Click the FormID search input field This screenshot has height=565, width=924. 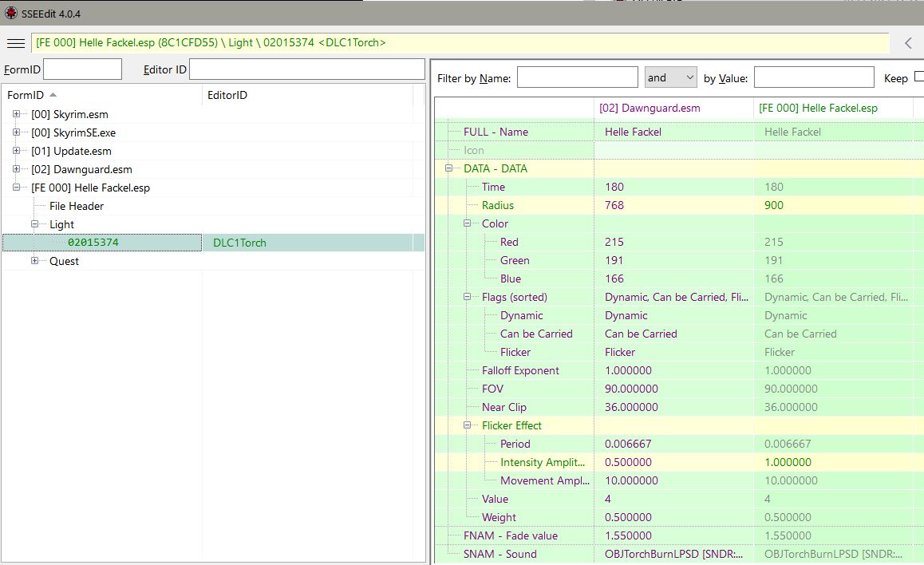point(82,69)
